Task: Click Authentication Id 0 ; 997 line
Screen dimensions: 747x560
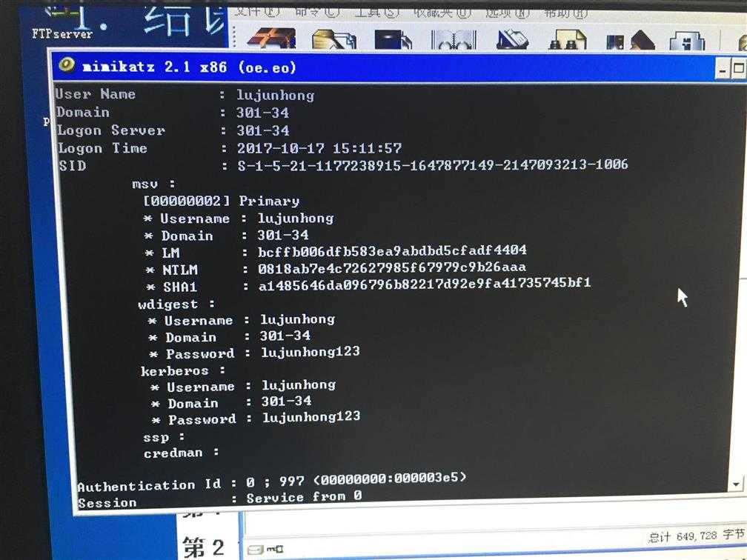Action: tap(271, 482)
